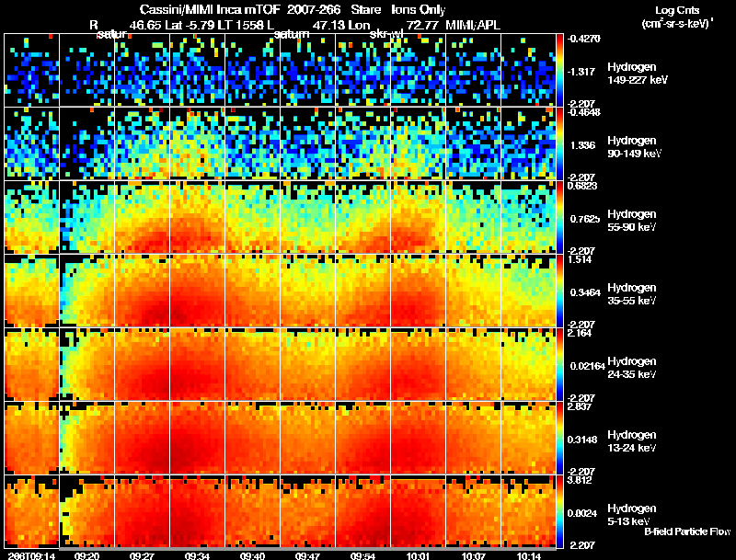The width and height of the screenshot is (736, 560).
Task: Click the '46.65' header value
Action: click(x=145, y=25)
